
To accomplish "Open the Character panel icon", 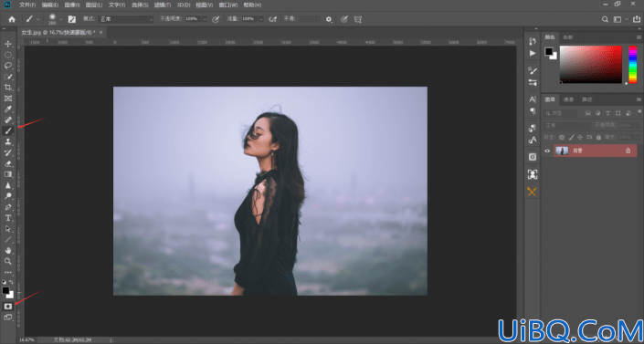I will tap(533, 99).
